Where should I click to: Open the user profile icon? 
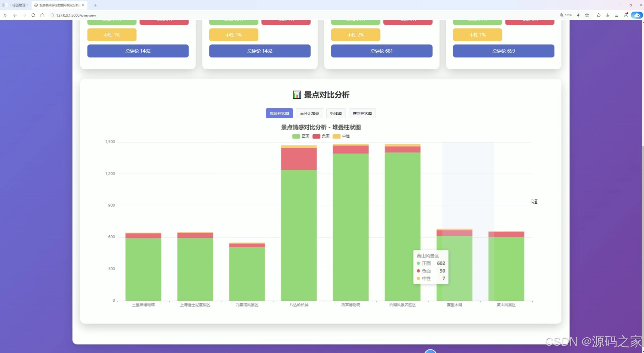tap(626, 15)
